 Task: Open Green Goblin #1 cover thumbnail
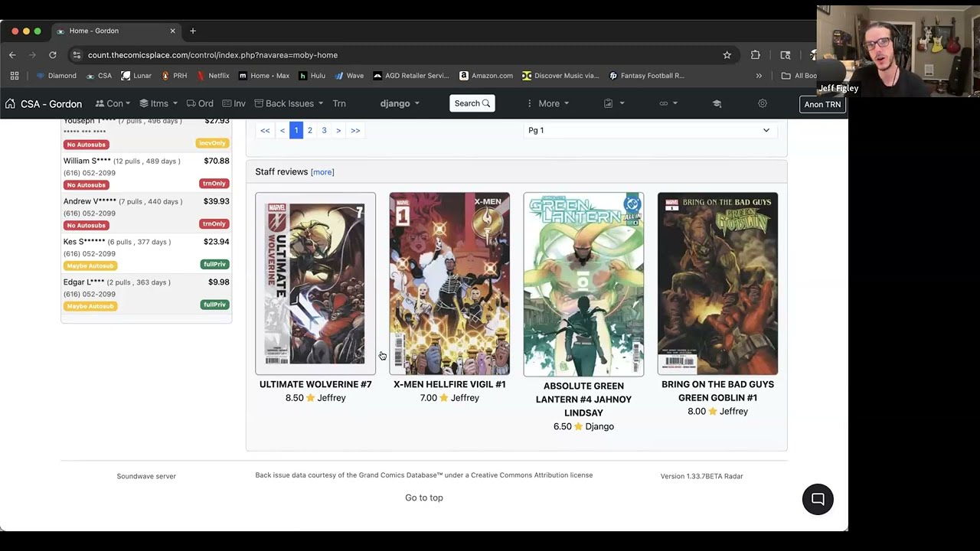[717, 284]
